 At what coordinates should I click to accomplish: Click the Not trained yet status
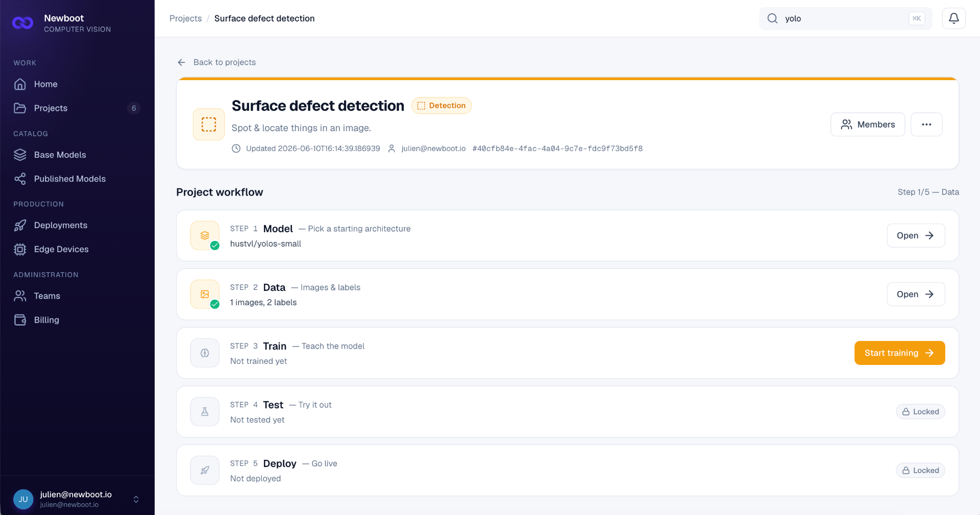258,361
